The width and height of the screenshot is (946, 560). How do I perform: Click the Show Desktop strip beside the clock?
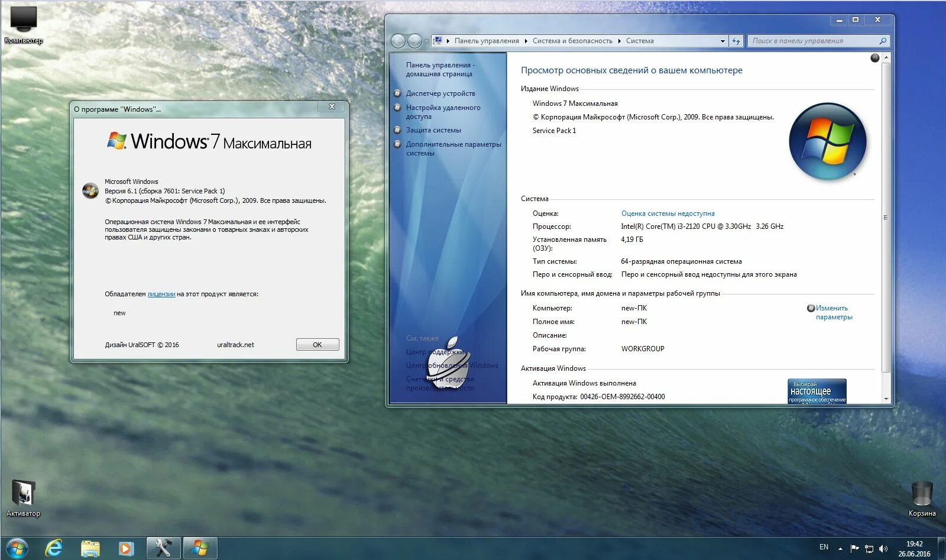[941, 548]
